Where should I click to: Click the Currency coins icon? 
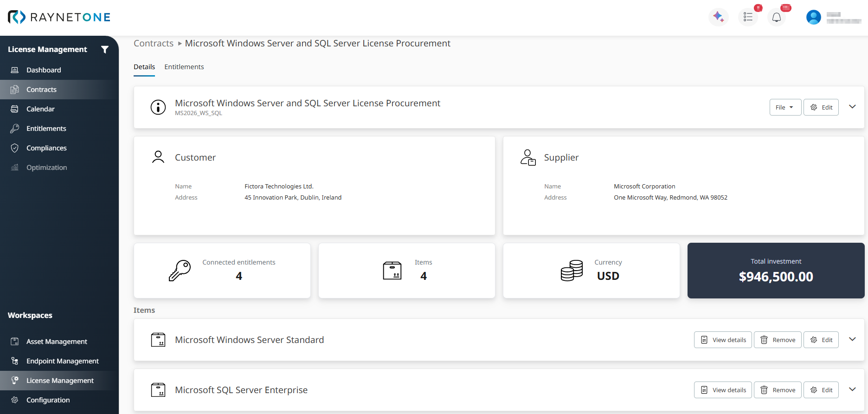[x=572, y=271]
